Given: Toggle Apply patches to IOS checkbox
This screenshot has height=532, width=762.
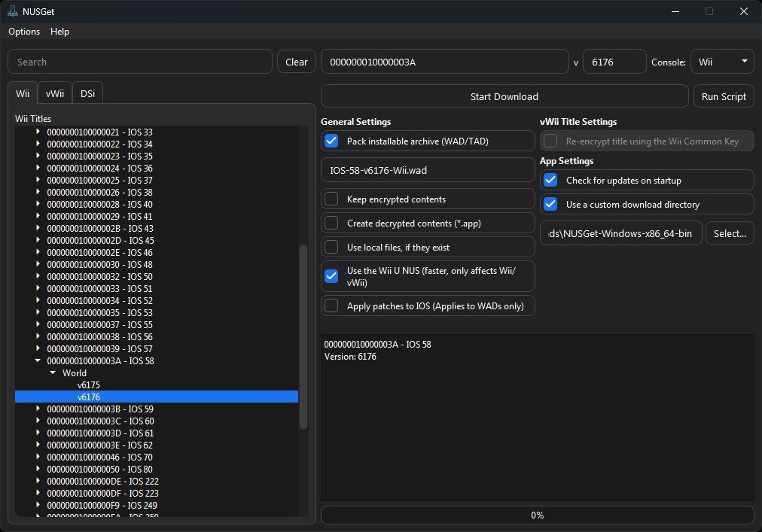Looking at the screenshot, I should (331, 306).
